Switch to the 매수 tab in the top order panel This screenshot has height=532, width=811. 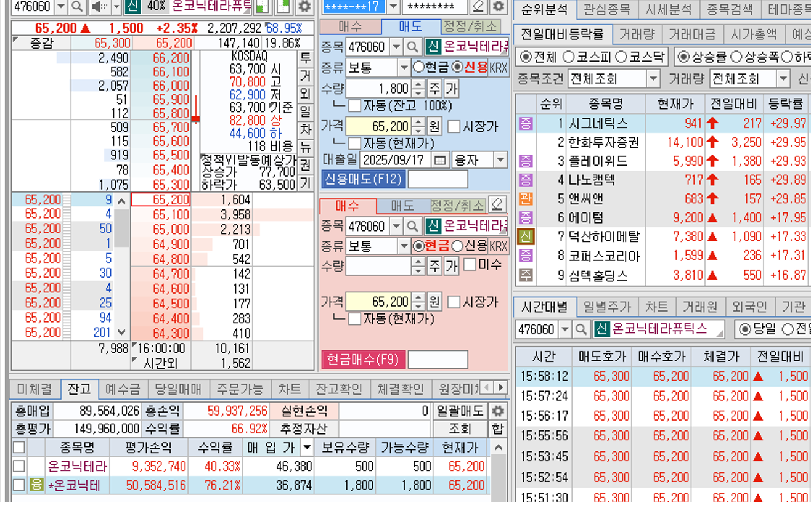tap(350, 27)
